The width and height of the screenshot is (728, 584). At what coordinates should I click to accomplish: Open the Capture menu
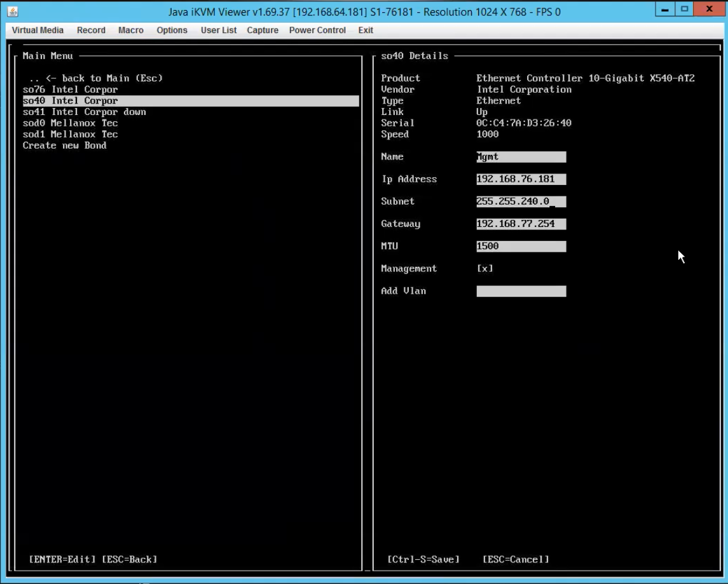point(262,30)
